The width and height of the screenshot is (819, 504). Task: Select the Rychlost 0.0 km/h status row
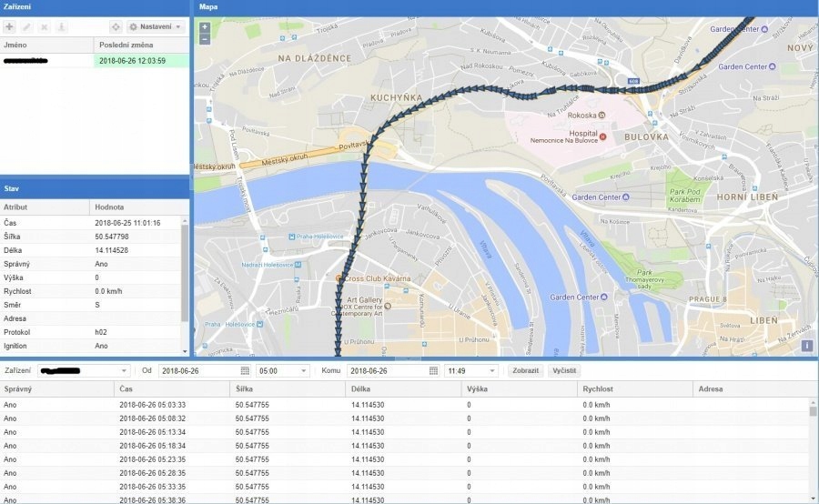pos(90,291)
